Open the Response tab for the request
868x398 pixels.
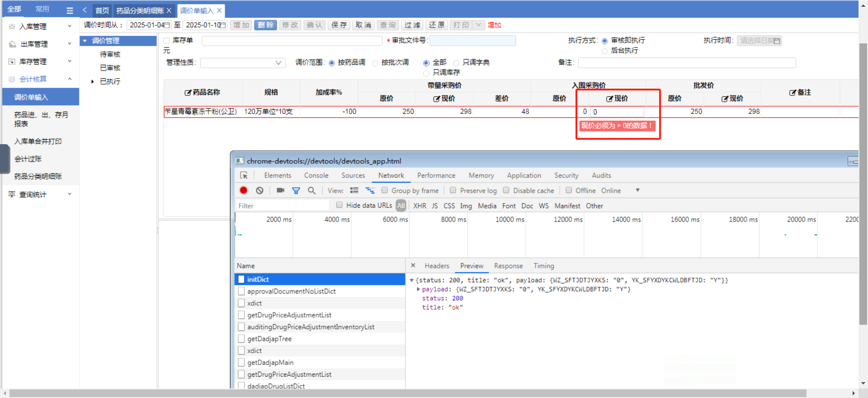508,266
